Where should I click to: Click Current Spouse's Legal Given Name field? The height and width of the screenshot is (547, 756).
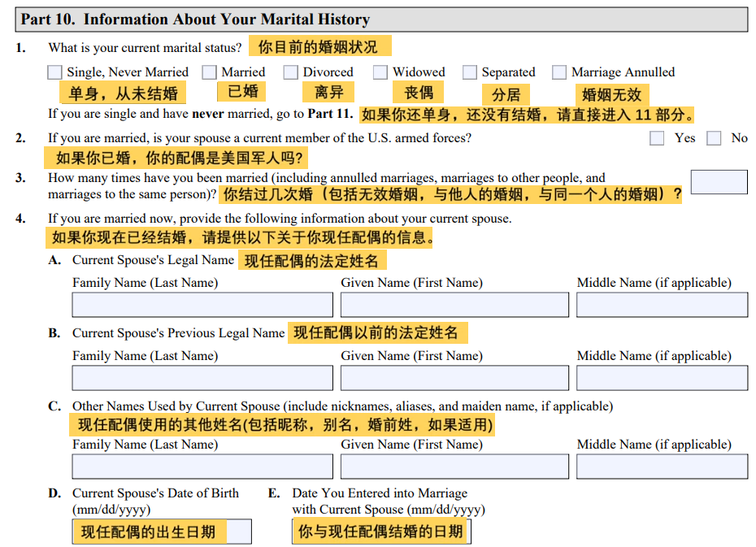454,305
